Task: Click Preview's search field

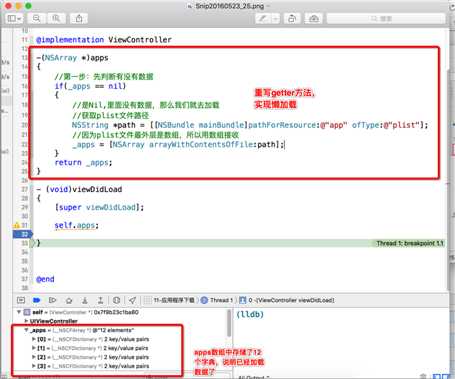Action: pos(386,18)
